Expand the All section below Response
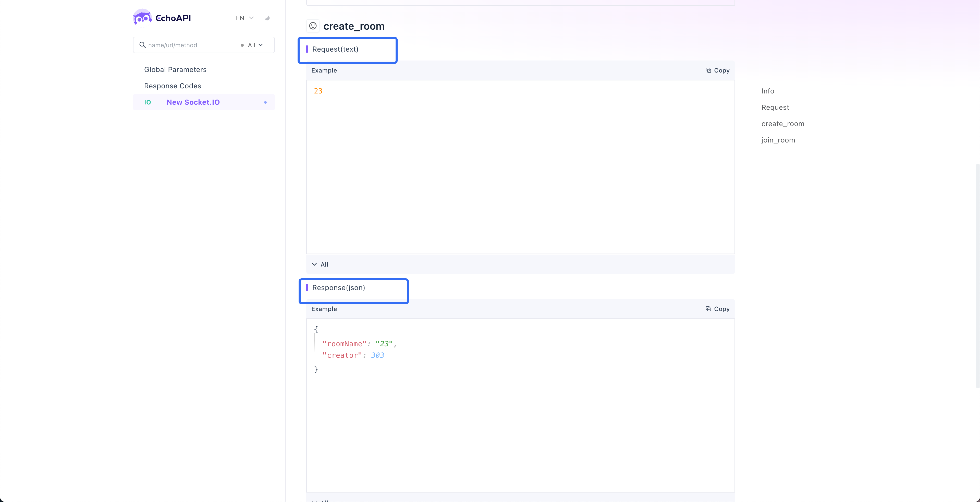 coord(320,500)
